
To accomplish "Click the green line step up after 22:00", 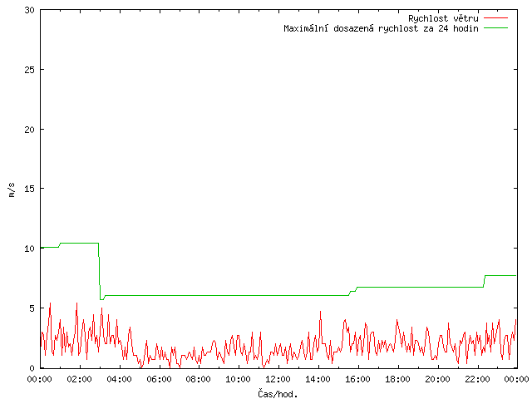I will [x=484, y=281].
